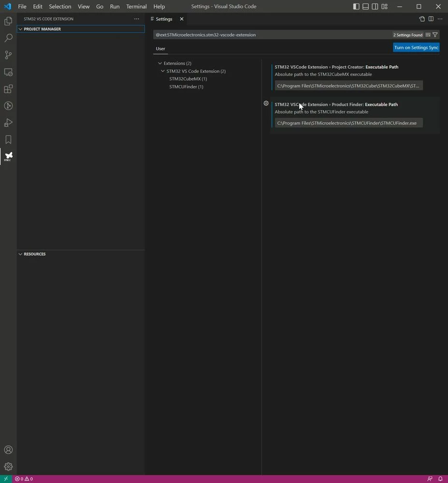The height and width of the screenshot is (483, 448).
Task: Open the Extensions view
Action: [8, 89]
